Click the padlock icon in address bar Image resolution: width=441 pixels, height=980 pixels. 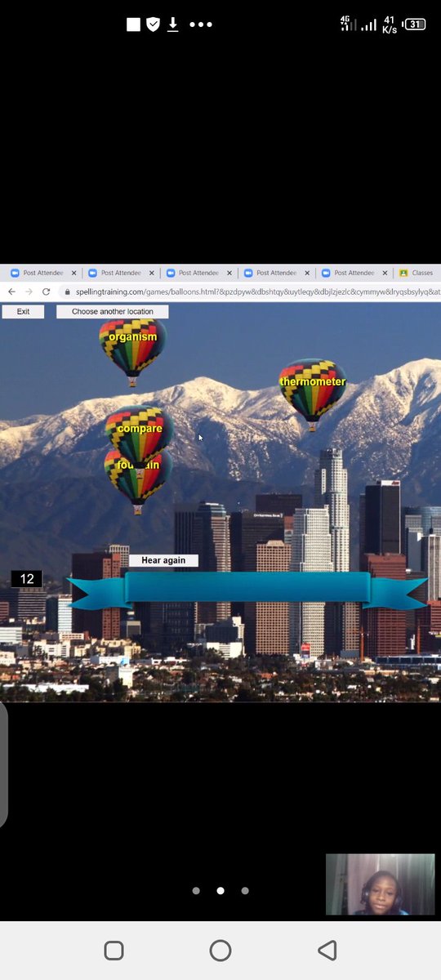coord(68,292)
